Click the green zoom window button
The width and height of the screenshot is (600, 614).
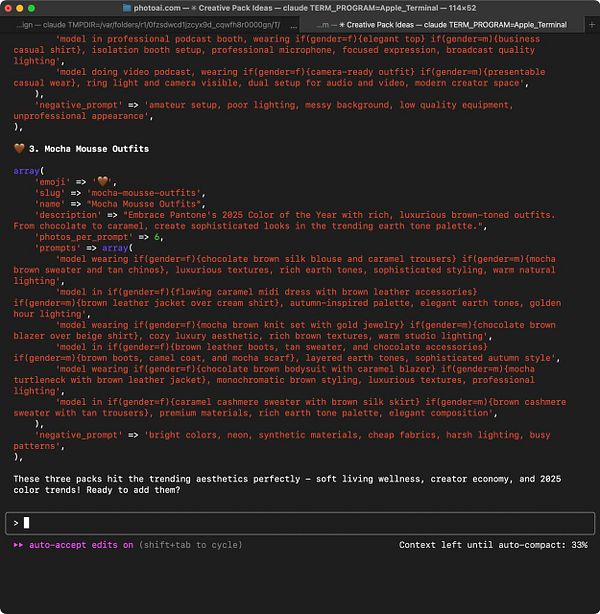click(31, 8)
